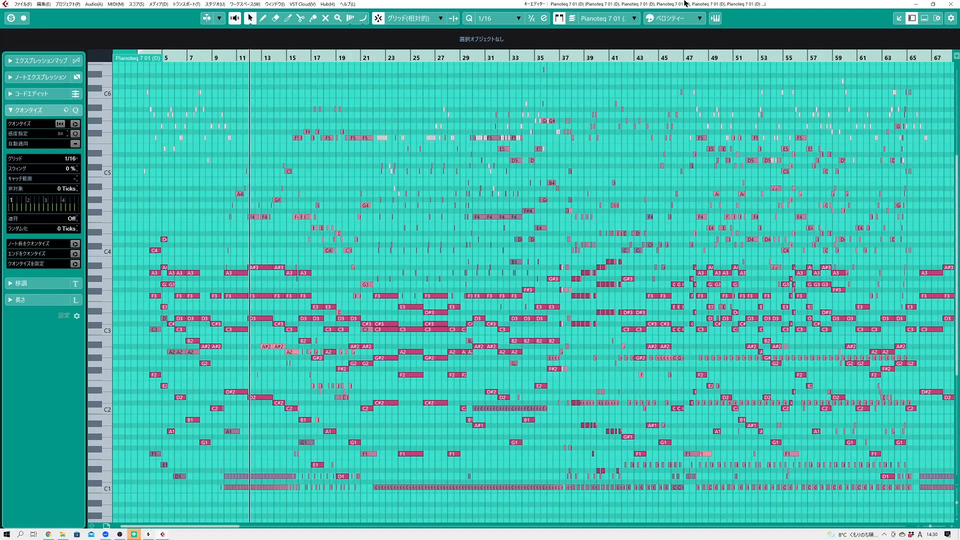Open プロジェクト menu

click(67, 4)
